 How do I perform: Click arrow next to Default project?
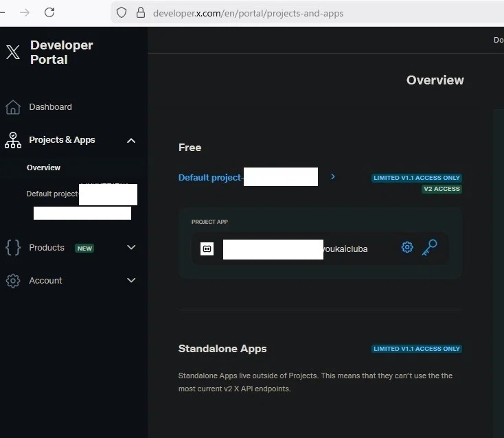point(332,176)
